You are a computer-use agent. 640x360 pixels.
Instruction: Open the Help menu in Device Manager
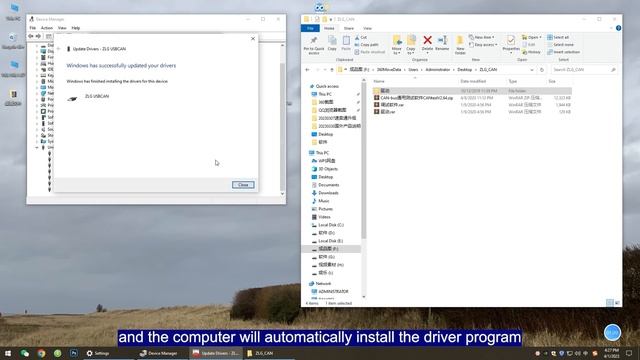[x=76, y=28]
